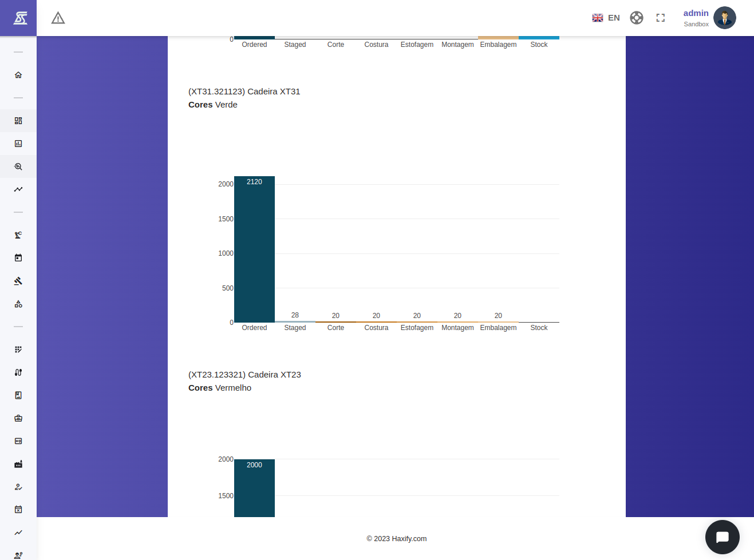Screen dimensions: 754x560
Task: Open the shapes categories sidebar icon
Action: pos(18,304)
